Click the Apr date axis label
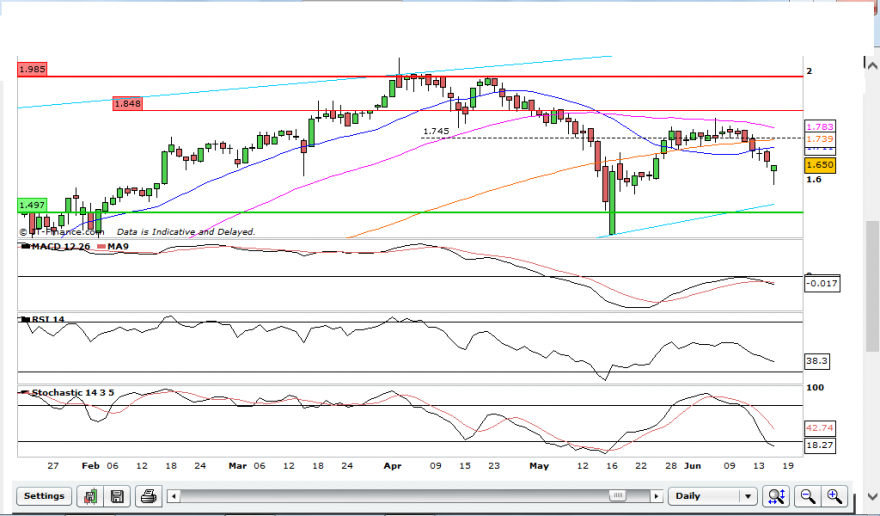The width and height of the screenshot is (880, 516). coord(392,466)
